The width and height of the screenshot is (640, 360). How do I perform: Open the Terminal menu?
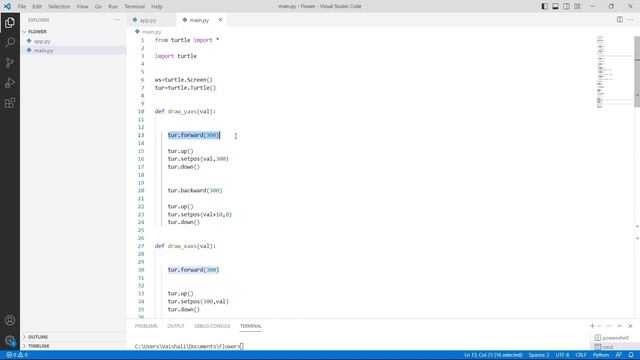tap(134, 7)
